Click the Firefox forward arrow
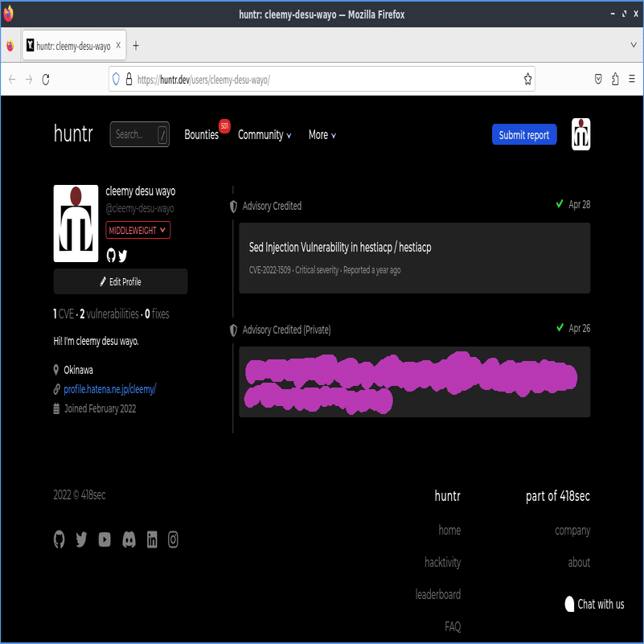The width and height of the screenshot is (644, 644). pyautogui.click(x=29, y=80)
